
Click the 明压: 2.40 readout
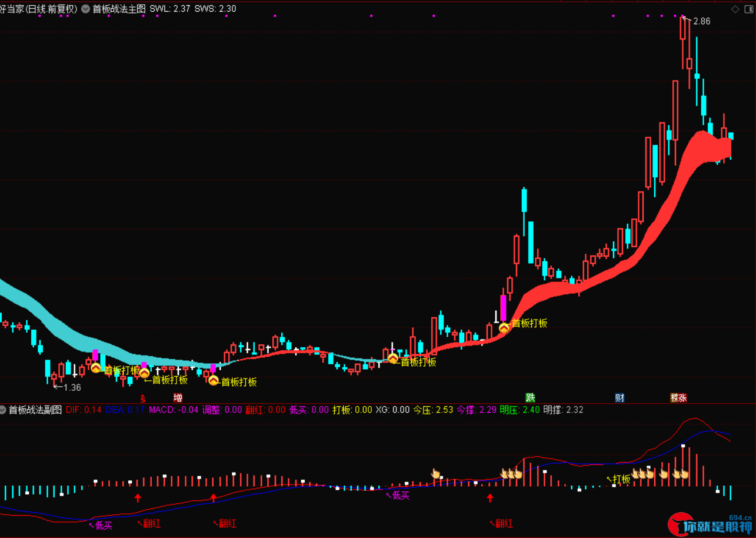coord(520,410)
